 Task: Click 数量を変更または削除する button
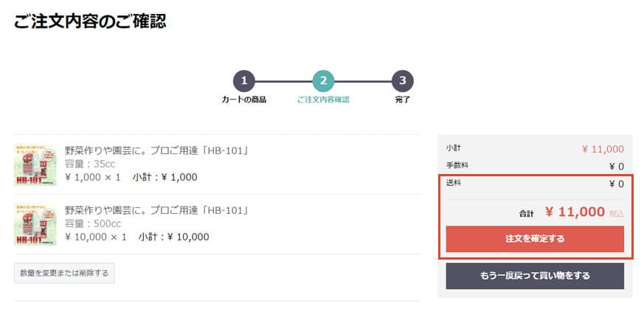point(64,273)
